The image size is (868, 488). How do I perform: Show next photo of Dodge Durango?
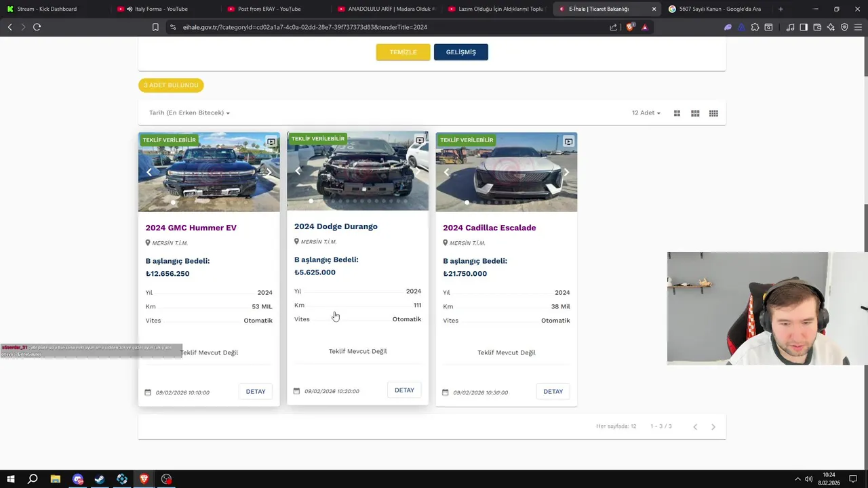click(x=417, y=171)
